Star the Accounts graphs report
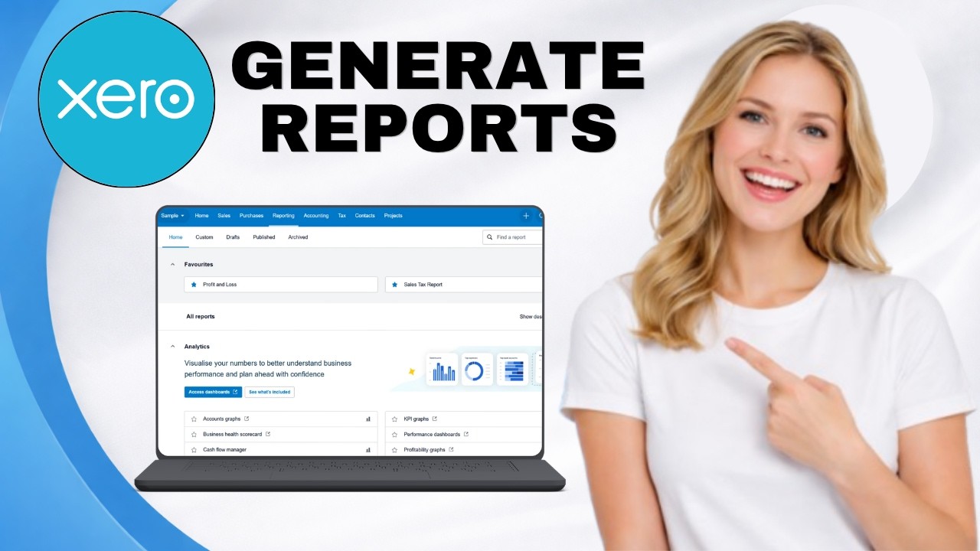This screenshot has width=980, height=551. [194, 419]
